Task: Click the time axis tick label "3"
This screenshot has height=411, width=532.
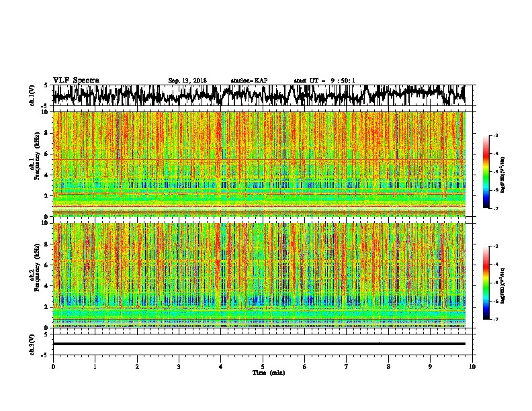Action: pyautogui.click(x=179, y=367)
